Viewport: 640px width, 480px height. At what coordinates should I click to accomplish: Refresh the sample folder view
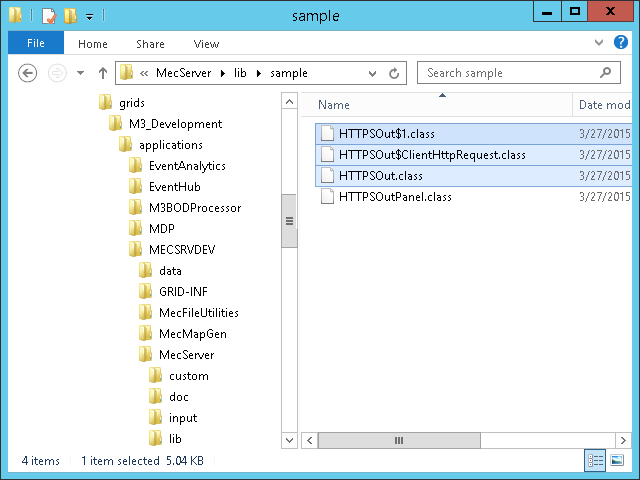tap(394, 73)
